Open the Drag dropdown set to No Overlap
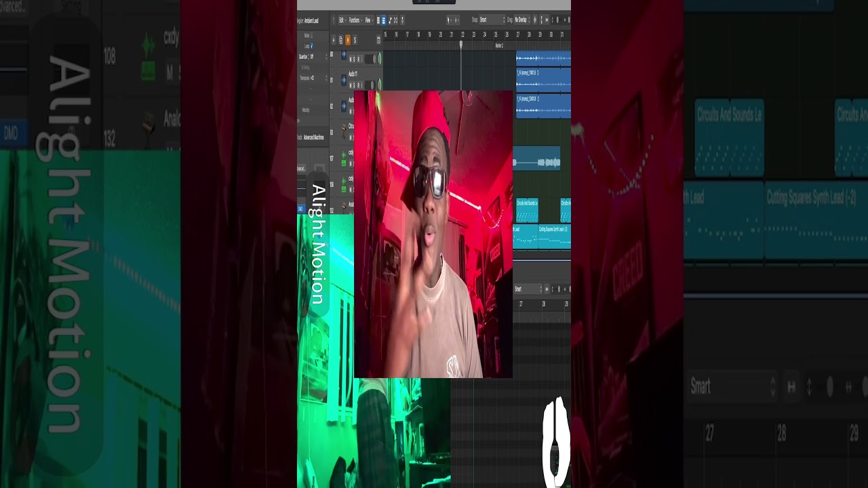This screenshot has width=868, height=488. [521, 20]
